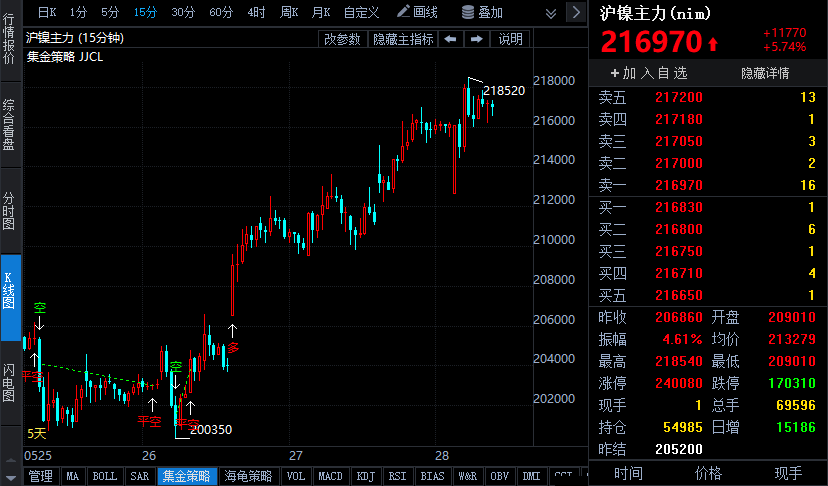Viewport: 828px width, 486px height.
Task: Click 隐藏主指标 to hide main indicator
Action: pos(403,39)
